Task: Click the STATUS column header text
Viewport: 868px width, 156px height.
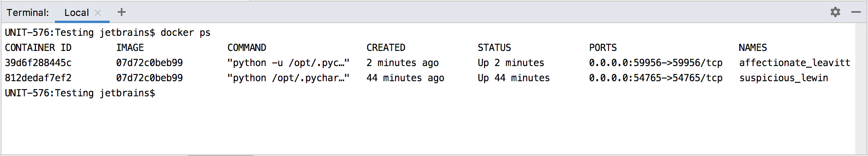Action: pos(494,48)
